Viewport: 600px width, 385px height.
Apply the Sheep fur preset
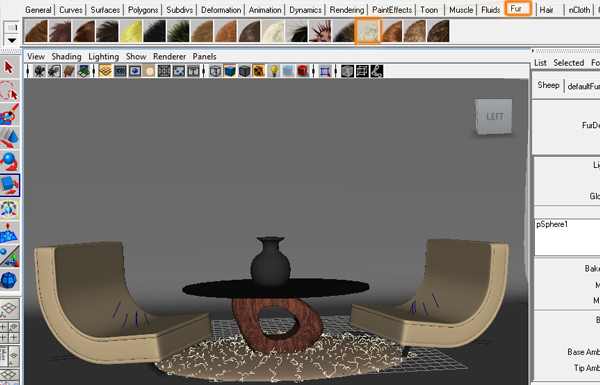368,31
